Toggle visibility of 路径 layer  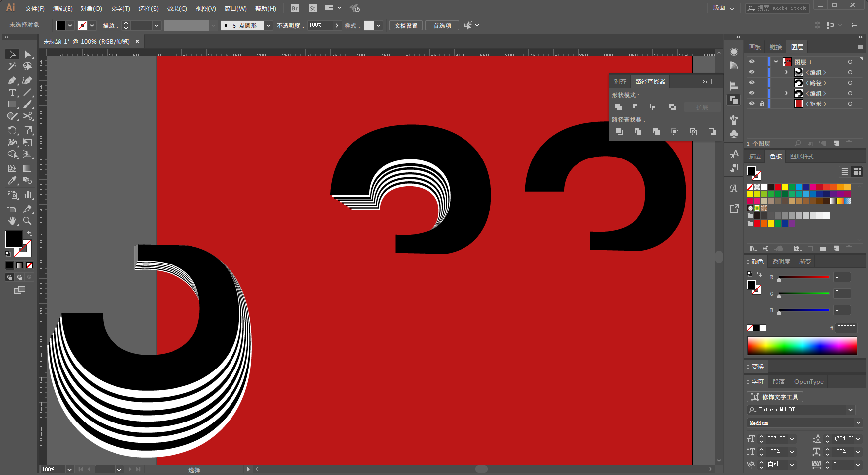point(752,83)
